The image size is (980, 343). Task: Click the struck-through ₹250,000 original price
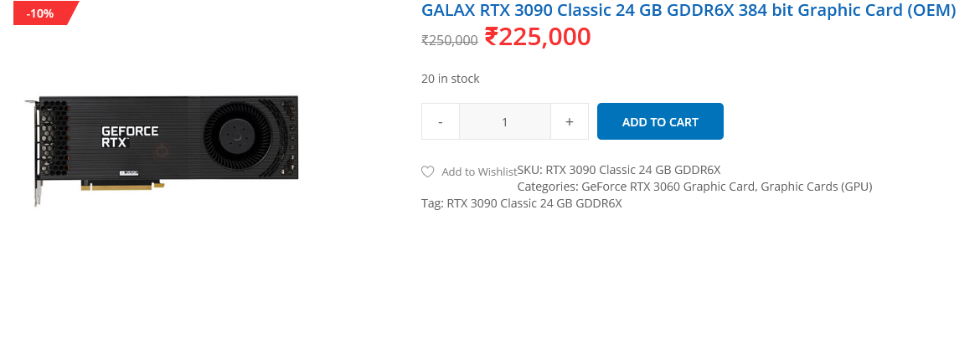450,40
